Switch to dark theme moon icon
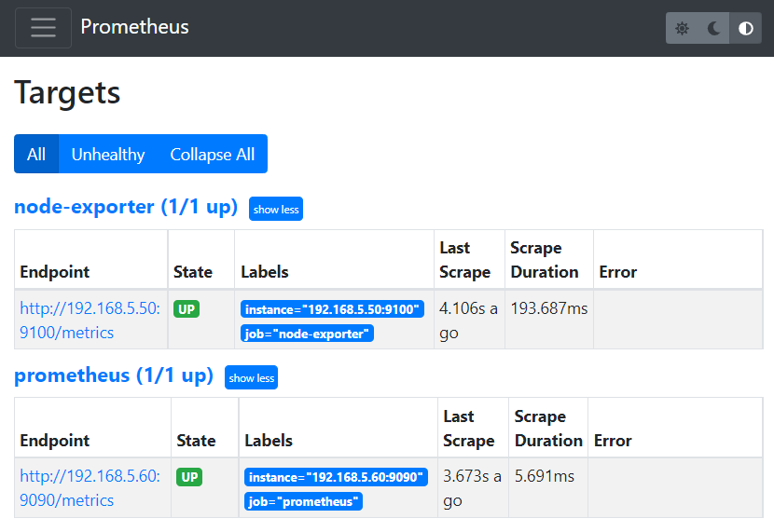Screen dimensions: 774x532 tap(713, 28)
